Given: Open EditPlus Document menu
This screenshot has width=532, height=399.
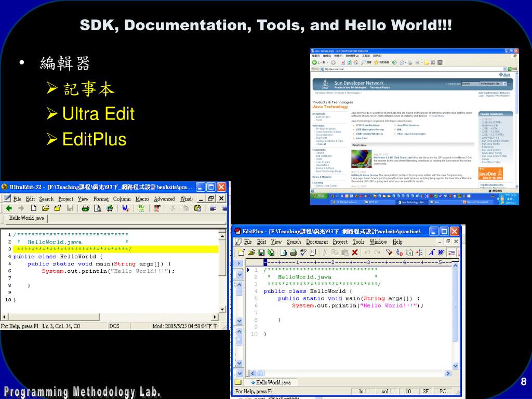Looking at the screenshot, I should (317, 242).
